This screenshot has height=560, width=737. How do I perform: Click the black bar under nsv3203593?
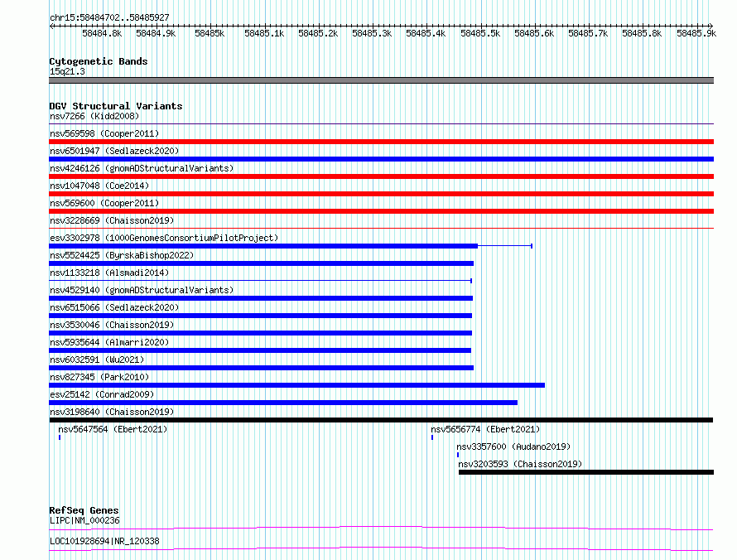pos(586,472)
